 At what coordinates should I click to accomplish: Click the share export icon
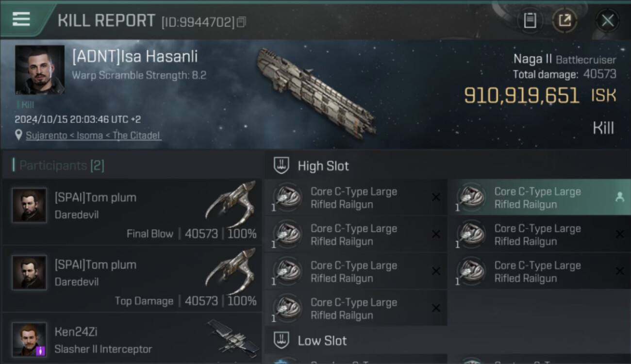tap(565, 21)
